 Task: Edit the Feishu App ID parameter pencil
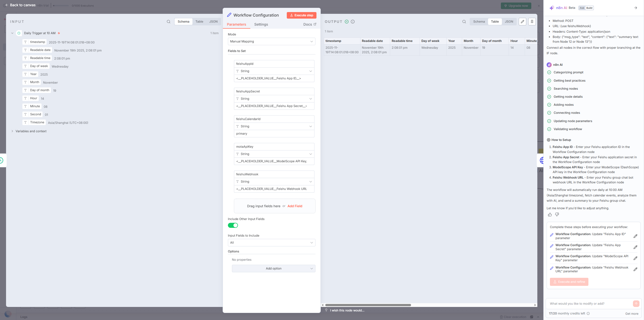tap(635, 236)
